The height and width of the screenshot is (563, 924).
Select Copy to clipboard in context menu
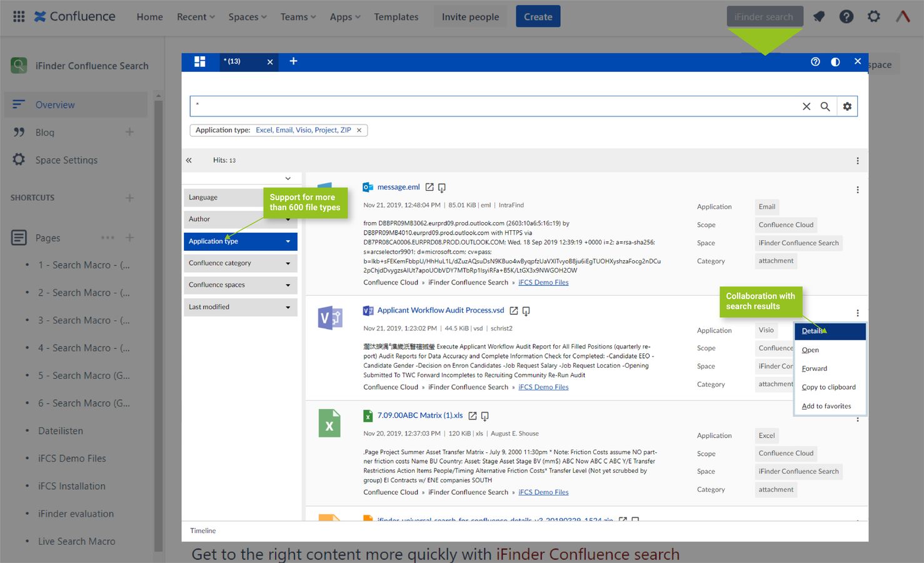click(830, 387)
